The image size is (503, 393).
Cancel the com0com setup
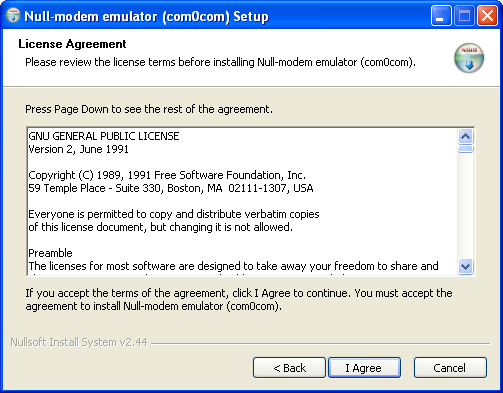pyautogui.click(x=450, y=368)
